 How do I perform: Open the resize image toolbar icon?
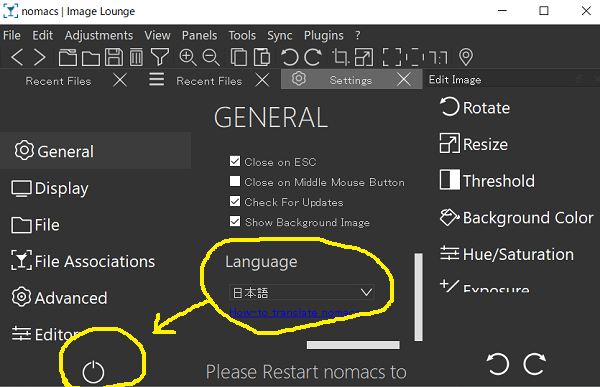click(x=364, y=57)
